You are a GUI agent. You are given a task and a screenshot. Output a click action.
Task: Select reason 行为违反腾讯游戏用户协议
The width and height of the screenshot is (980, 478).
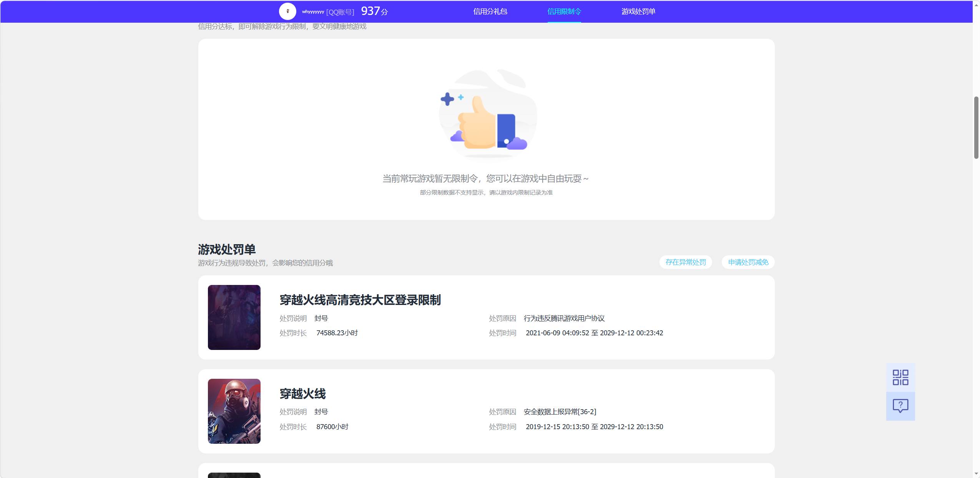coord(564,318)
